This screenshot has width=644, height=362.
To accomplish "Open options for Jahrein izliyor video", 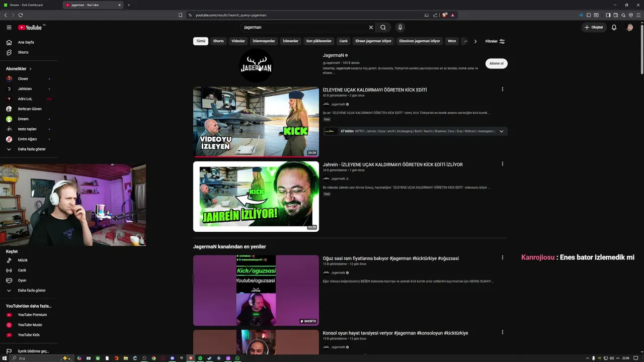I will coord(502,164).
